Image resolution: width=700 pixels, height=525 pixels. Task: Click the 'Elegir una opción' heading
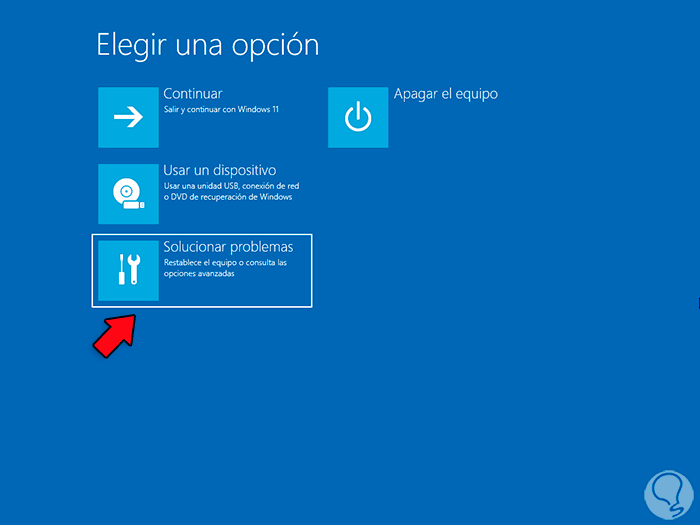pyautogui.click(x=208, y=45)
